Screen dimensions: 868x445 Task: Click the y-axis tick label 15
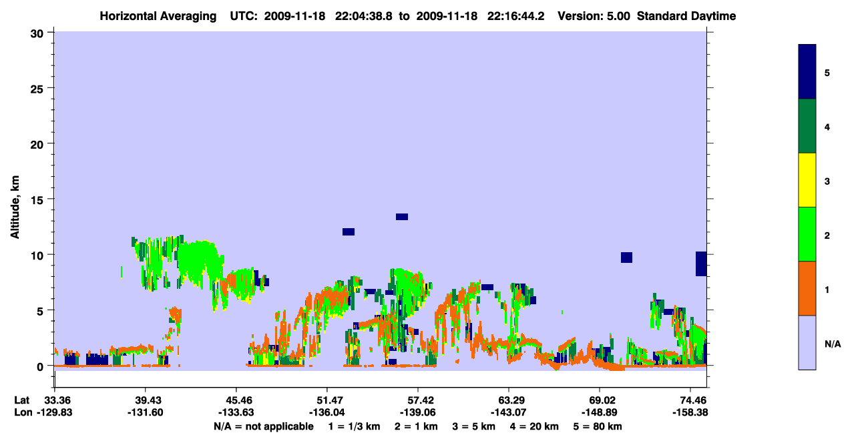coord(39,199)
